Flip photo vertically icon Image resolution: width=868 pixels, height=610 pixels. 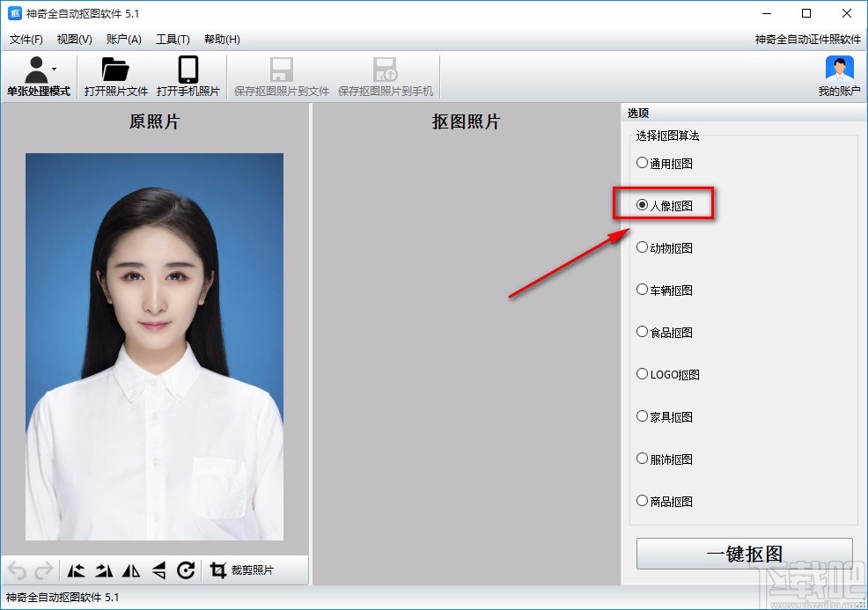click(x=158, y=570)
